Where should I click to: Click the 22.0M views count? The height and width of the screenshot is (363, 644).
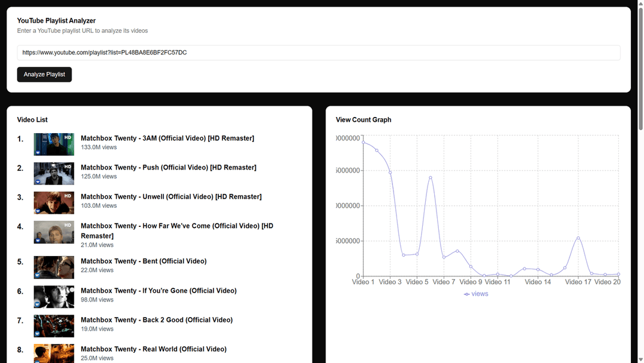coord(97,270)
